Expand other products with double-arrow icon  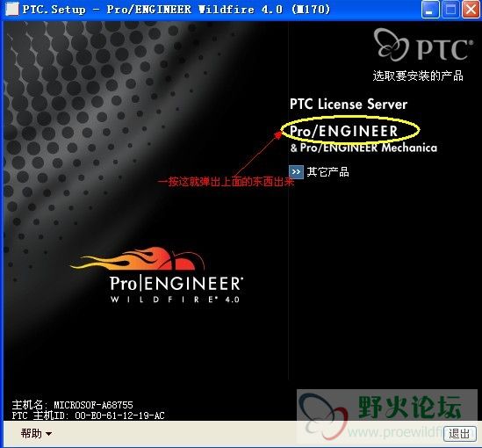[x=296, y=171]
